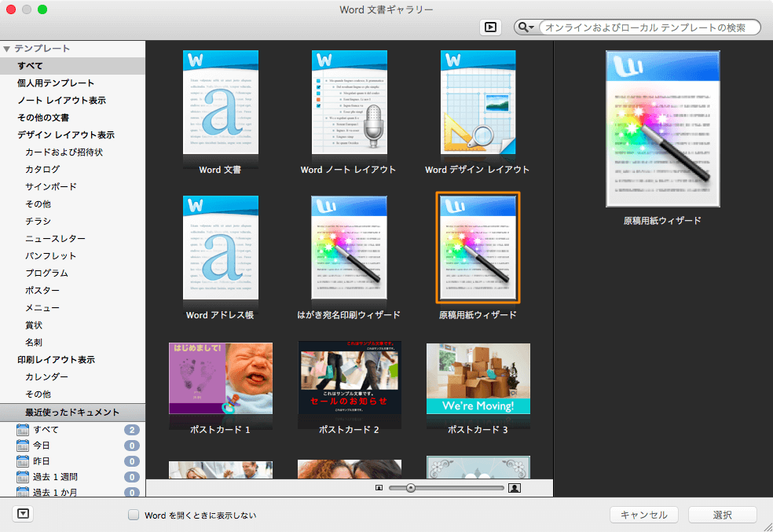Open the search magnifier dropdown
Screen dimensions: 773x532
(x=526, y=28)
